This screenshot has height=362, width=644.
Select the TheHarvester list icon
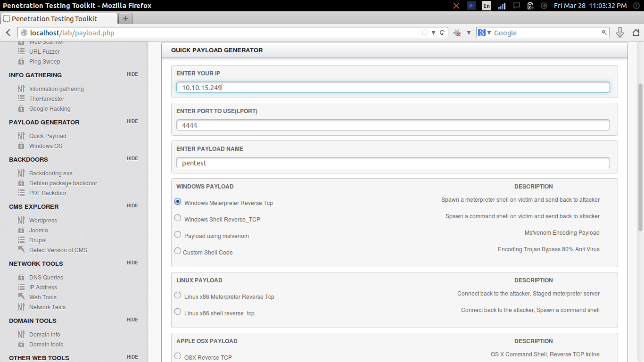[21, 99]
